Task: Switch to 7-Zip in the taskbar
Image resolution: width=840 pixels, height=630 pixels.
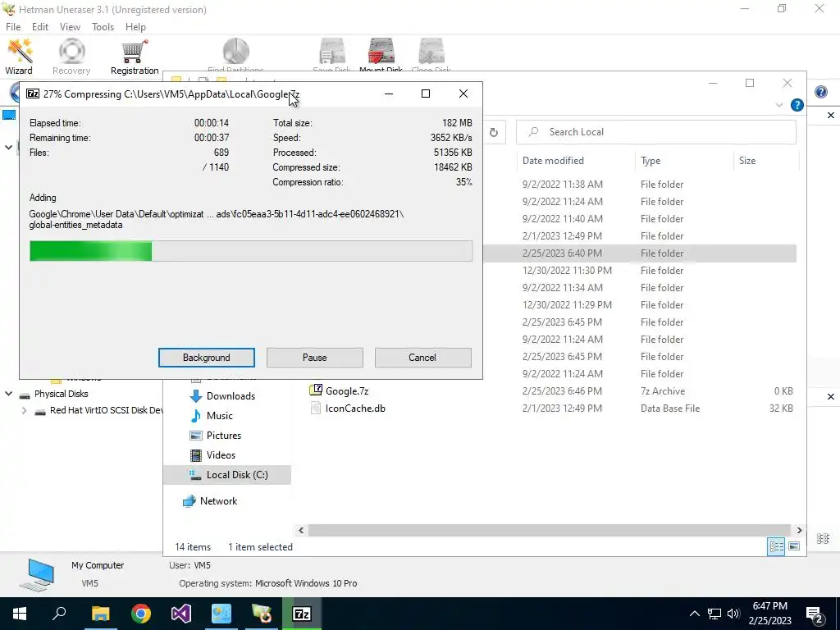Action: tap(302, 614)
